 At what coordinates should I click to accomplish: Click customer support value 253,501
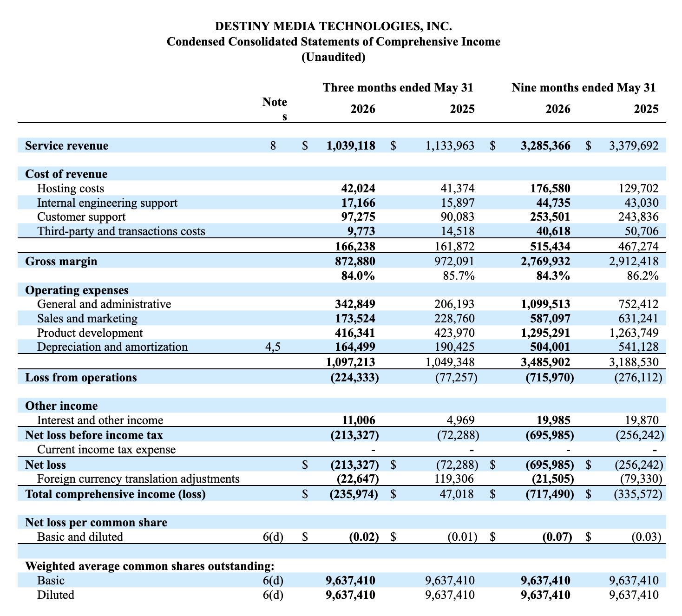(x=551, y=217)
